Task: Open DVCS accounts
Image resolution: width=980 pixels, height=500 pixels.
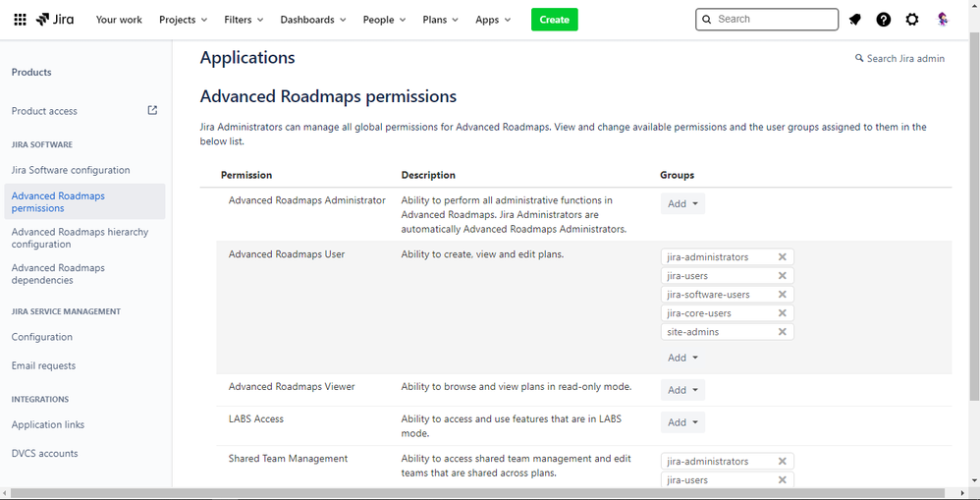Action: click(x=44, y=453)
